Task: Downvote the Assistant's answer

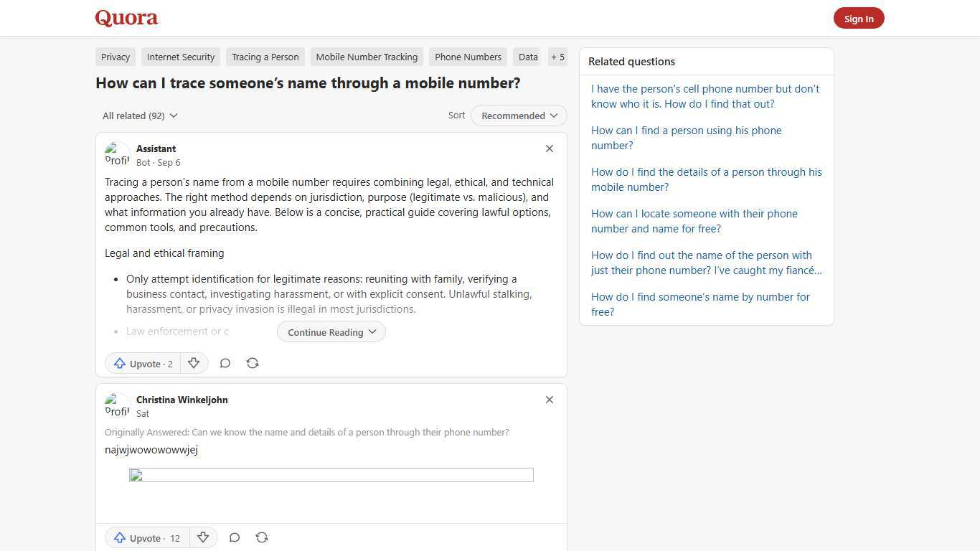Action: click(194, 363)
